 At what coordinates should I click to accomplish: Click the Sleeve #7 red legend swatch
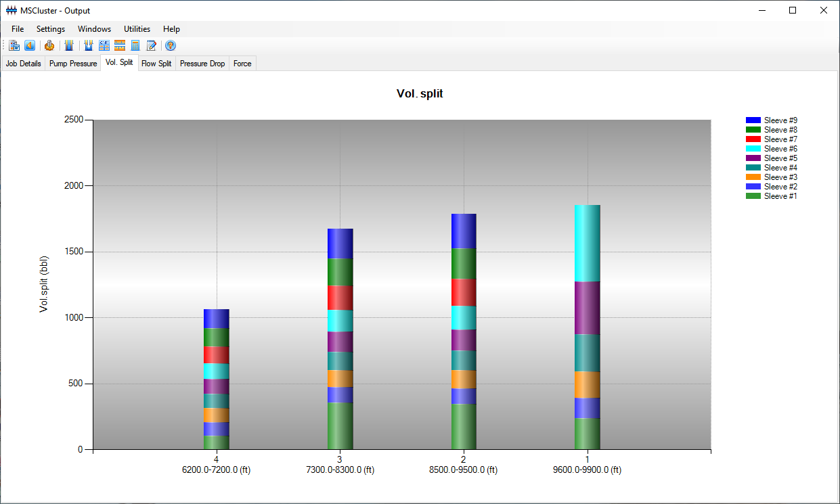[753, 139]
